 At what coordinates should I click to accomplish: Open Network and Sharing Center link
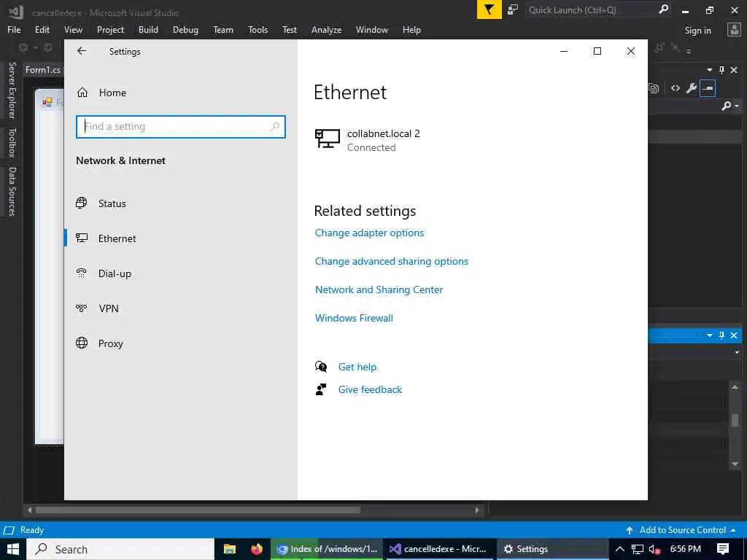[x=379, y=289]
